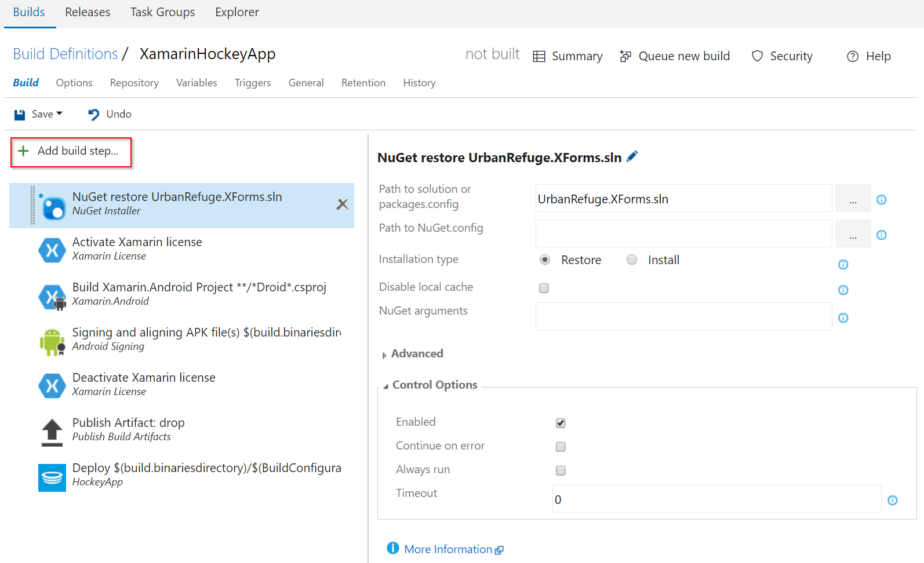Viewport: 924px width, 563px height.
Task: Select the Install installation type
Action: 632,259
